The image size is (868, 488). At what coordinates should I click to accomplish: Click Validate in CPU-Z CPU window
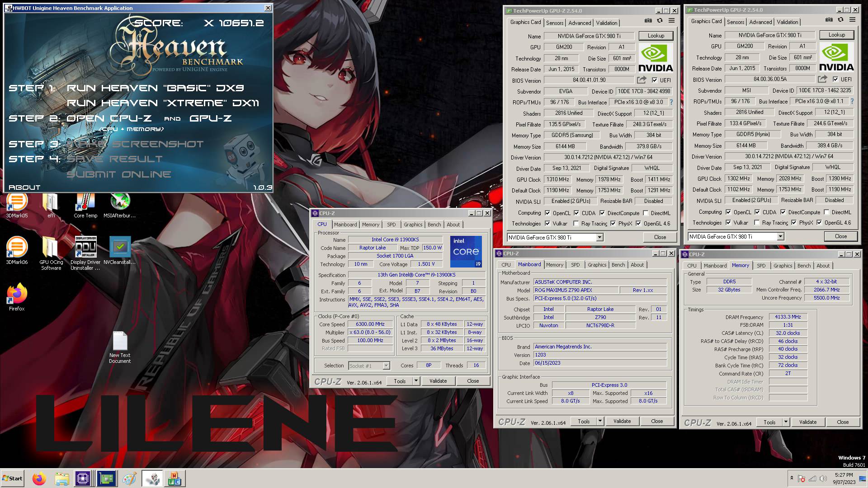(438, 381)
